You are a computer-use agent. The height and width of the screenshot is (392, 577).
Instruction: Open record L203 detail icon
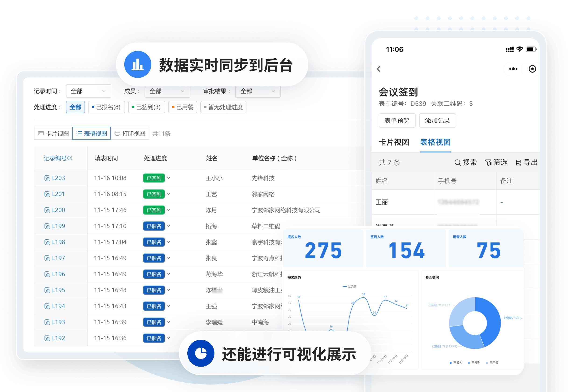(47, 178)
